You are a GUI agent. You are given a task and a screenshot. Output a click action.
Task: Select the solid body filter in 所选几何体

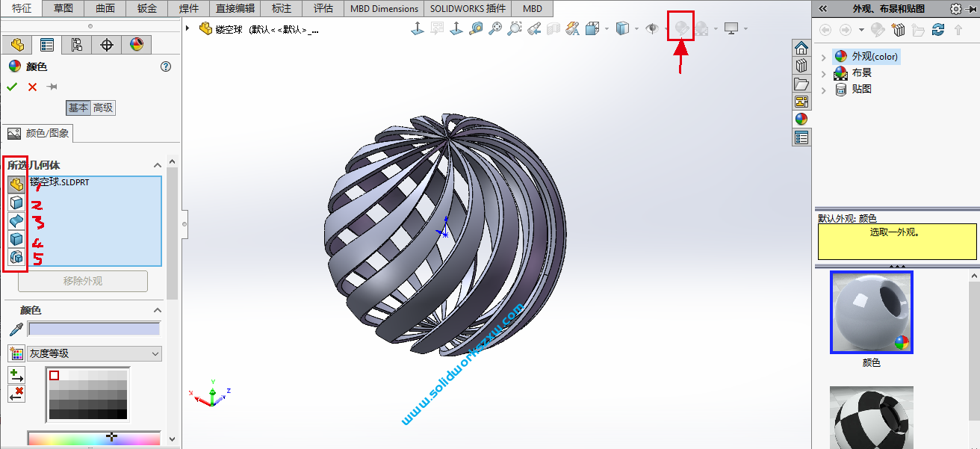coord(16,239)
